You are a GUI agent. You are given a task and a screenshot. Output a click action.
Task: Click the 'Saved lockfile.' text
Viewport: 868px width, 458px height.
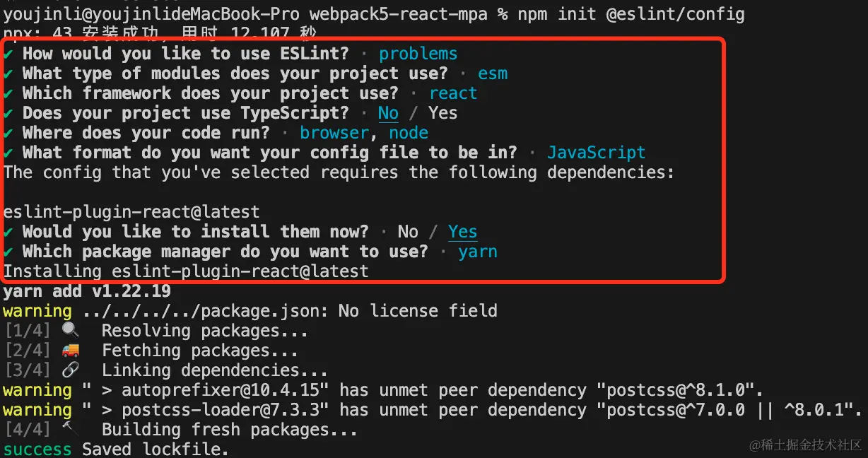(156, 450)
